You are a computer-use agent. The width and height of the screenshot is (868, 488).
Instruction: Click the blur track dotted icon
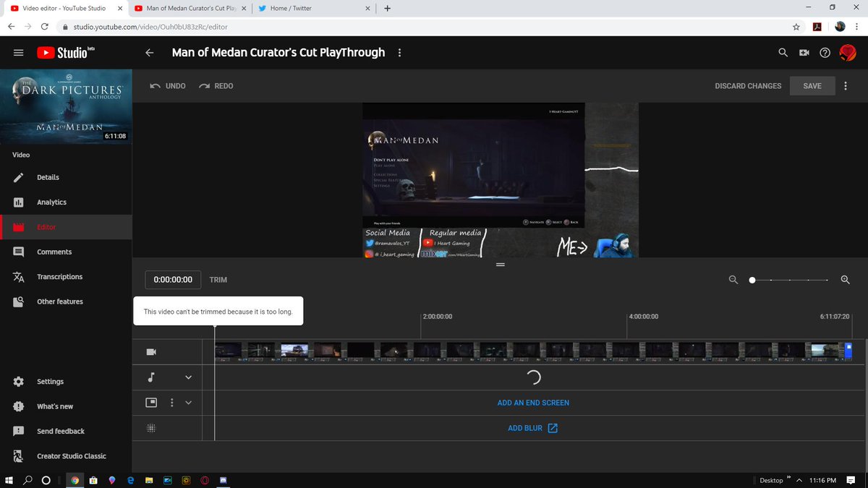[x=151, y=428]
